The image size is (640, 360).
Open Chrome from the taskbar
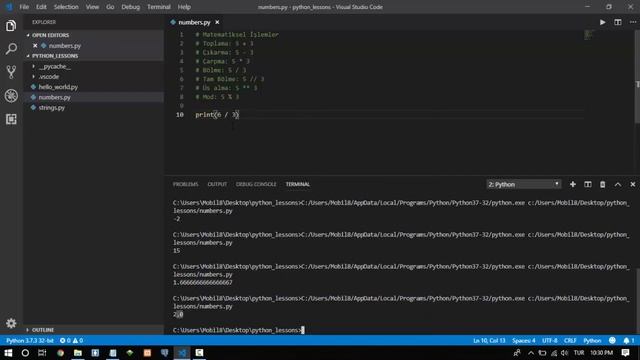60,353
